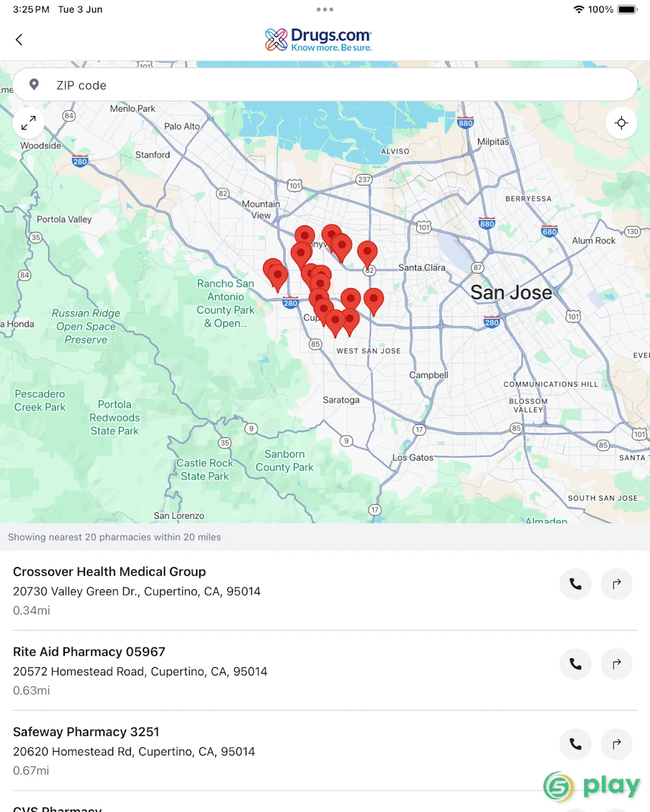Viewport: 650px width, 812px height.
Task: Tap address 20730 Valley Green Dr., Cupertino
Action: [137, 592]
